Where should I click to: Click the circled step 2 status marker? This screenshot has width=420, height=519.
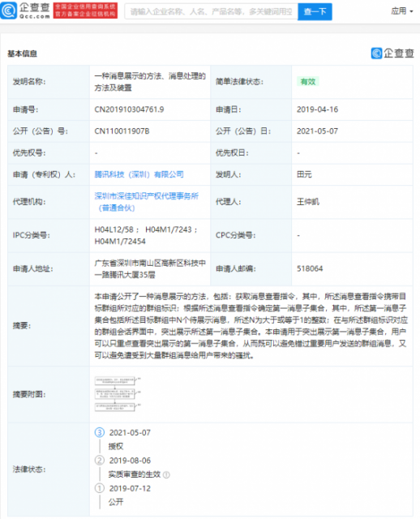click(100, 460)
